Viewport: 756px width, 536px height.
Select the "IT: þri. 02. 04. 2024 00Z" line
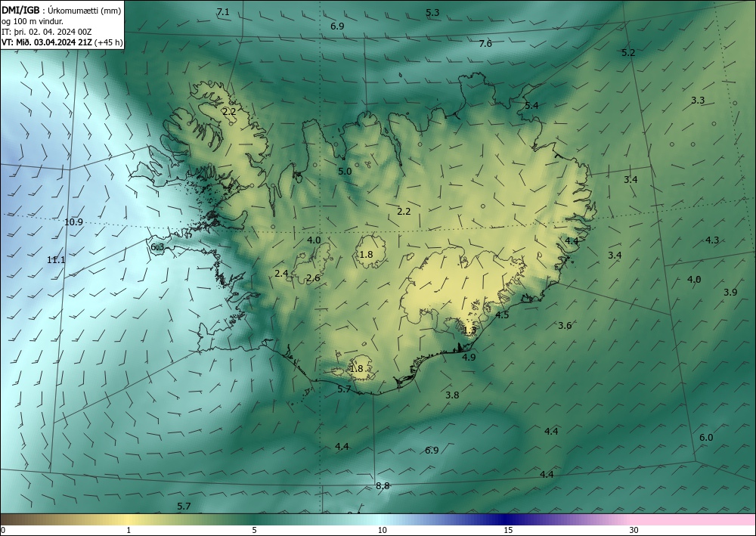46,32
